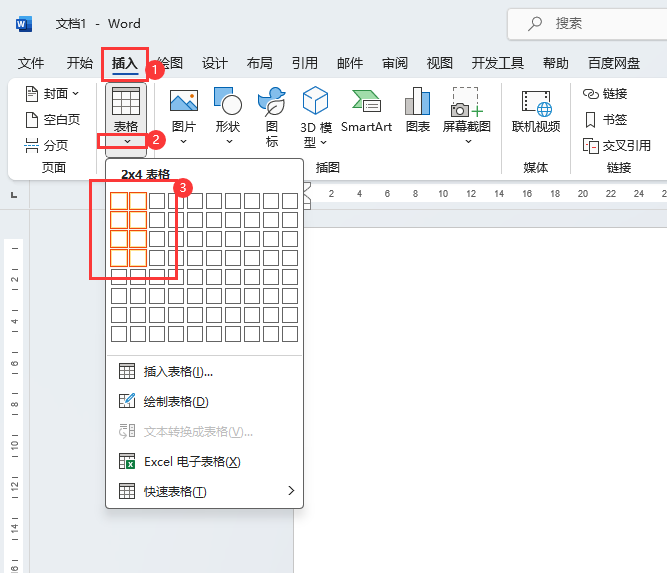Expand the 图片 dropdown chevron

[x=183, y=142]
